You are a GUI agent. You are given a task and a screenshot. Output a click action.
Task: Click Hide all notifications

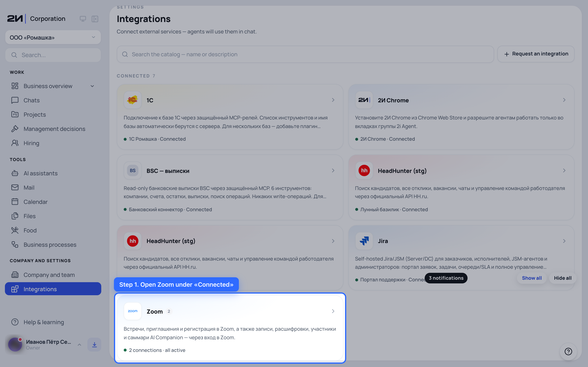pyautogui.click(x=562, y=278)
